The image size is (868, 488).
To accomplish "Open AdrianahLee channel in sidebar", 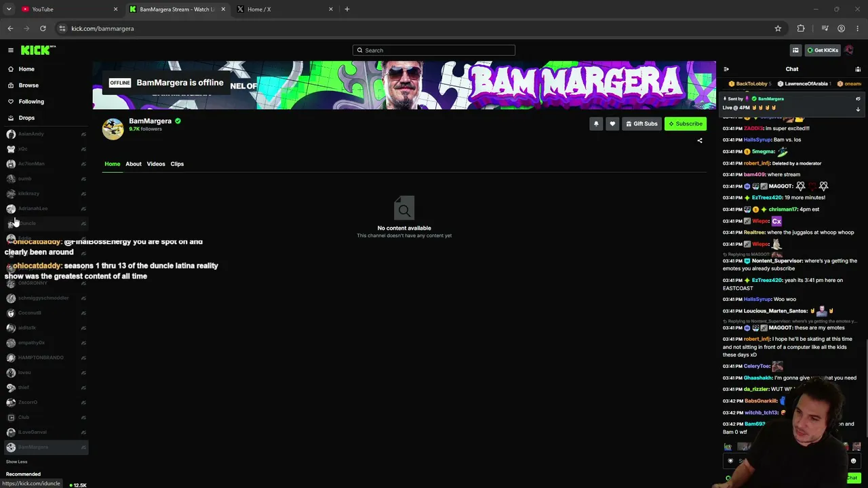I will coord(46,209).
